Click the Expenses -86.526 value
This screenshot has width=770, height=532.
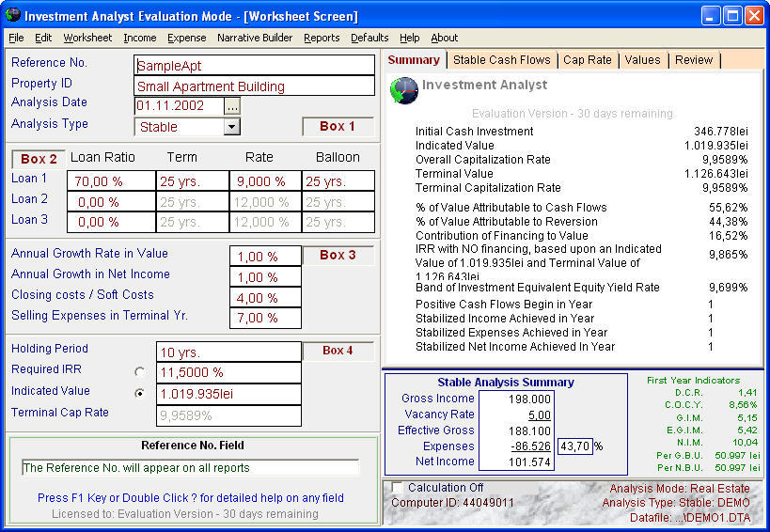[x=530, y=446]
